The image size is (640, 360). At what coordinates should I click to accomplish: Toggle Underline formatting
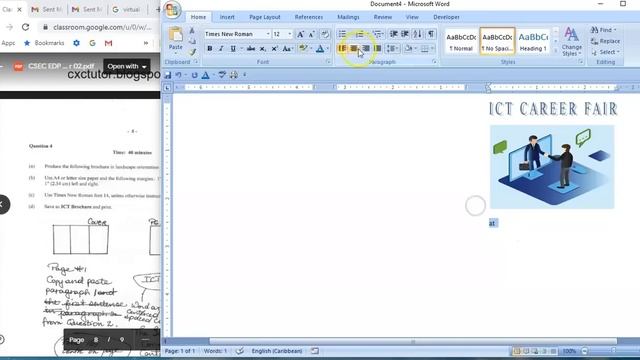pyautogui.click(x=233, y=49)
